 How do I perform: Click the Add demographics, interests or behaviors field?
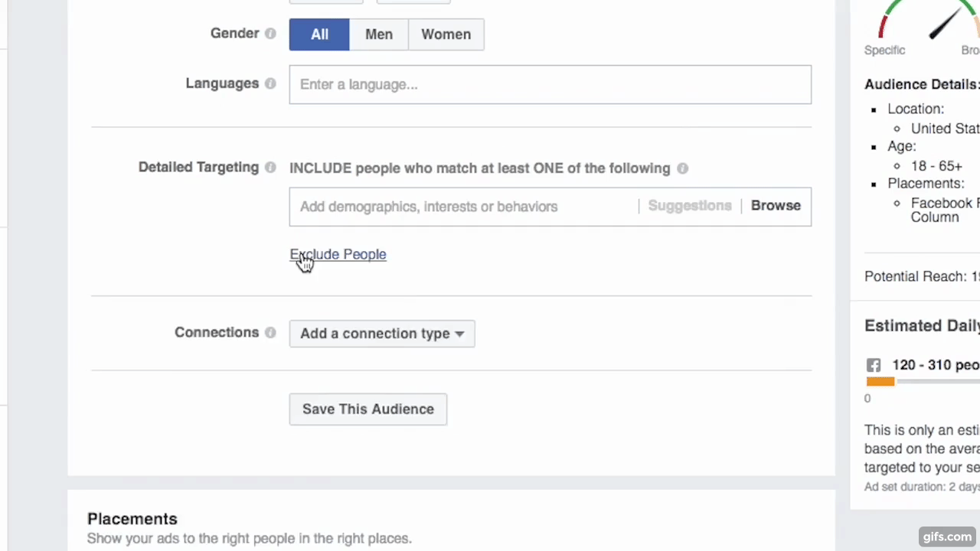pos(463,207)
